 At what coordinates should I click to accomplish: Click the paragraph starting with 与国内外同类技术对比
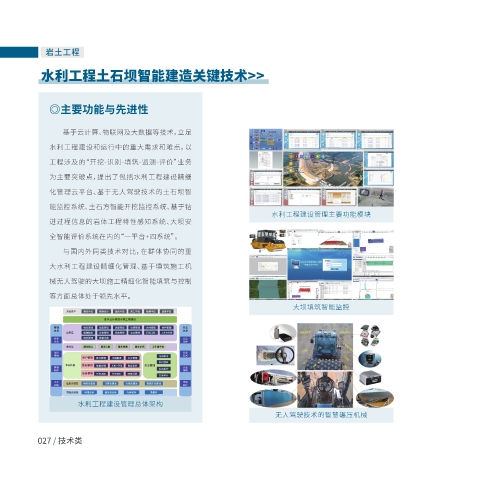coord(120,273)
